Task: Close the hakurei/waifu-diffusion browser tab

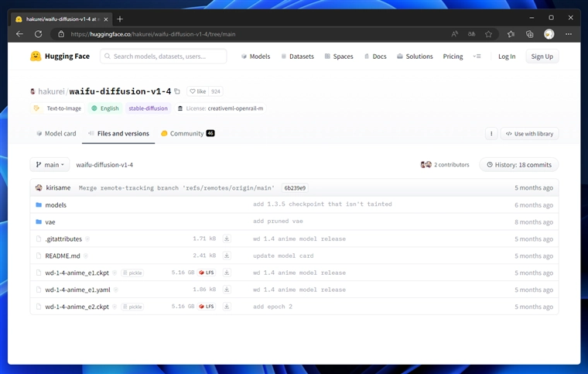Action: (106, 19)
